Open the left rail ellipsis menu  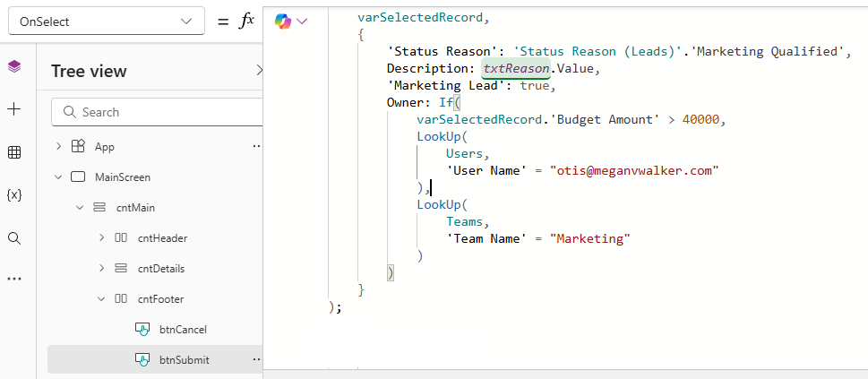pyautogui.click(x=13, y=279)
